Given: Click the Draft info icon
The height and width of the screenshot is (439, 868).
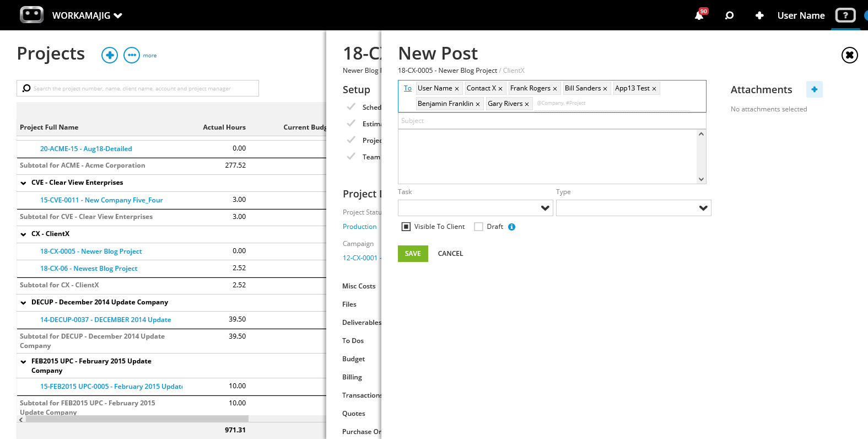Looking at the screenshot, I should pyautogui.click(x=511, y=227).
